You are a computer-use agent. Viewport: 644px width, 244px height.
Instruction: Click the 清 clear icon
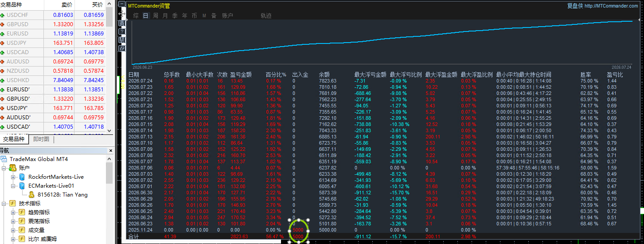122,23
